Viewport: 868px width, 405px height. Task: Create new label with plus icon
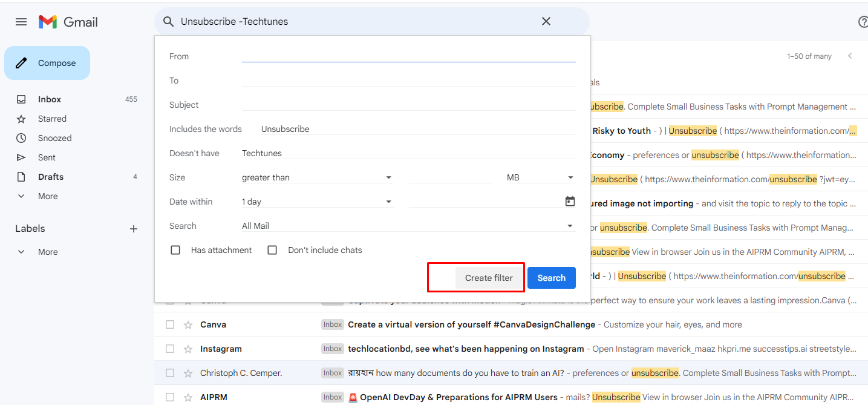click(134, 229)
